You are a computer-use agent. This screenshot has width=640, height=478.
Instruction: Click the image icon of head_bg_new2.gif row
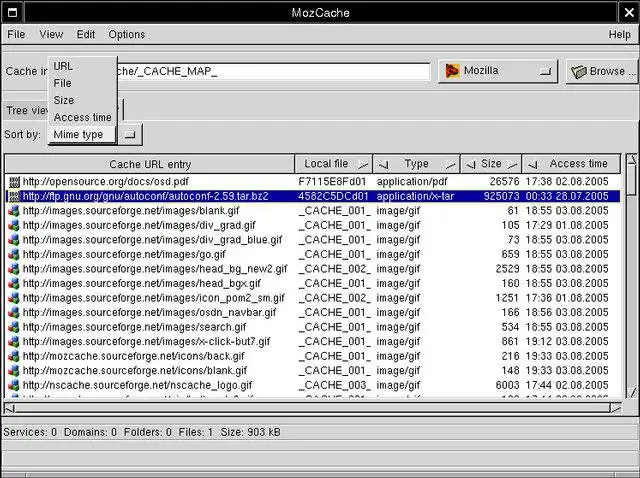click(x=14, y=269)
